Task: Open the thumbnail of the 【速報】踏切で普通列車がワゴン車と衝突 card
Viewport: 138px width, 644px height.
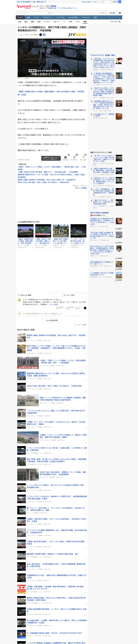Action: pyautogui.click(x=61, y=231)
